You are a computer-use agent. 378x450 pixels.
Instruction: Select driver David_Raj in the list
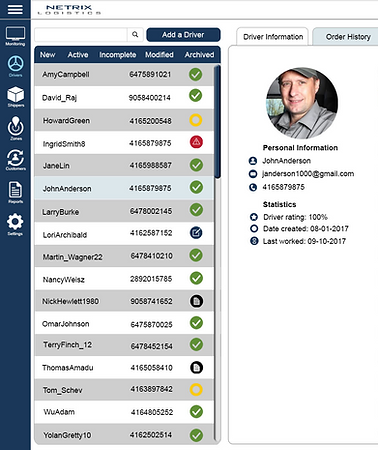click(x=124, y=97)
